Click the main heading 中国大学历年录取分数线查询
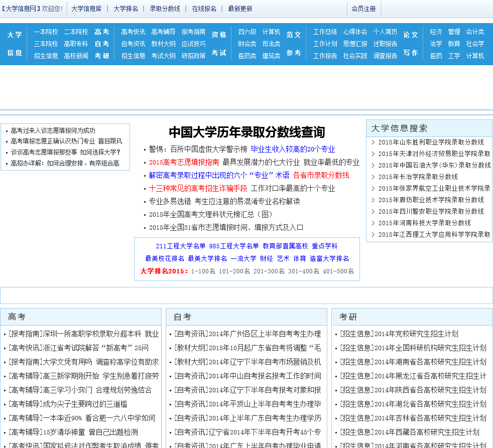Screen dimensions: 493x448 point(247,132)
